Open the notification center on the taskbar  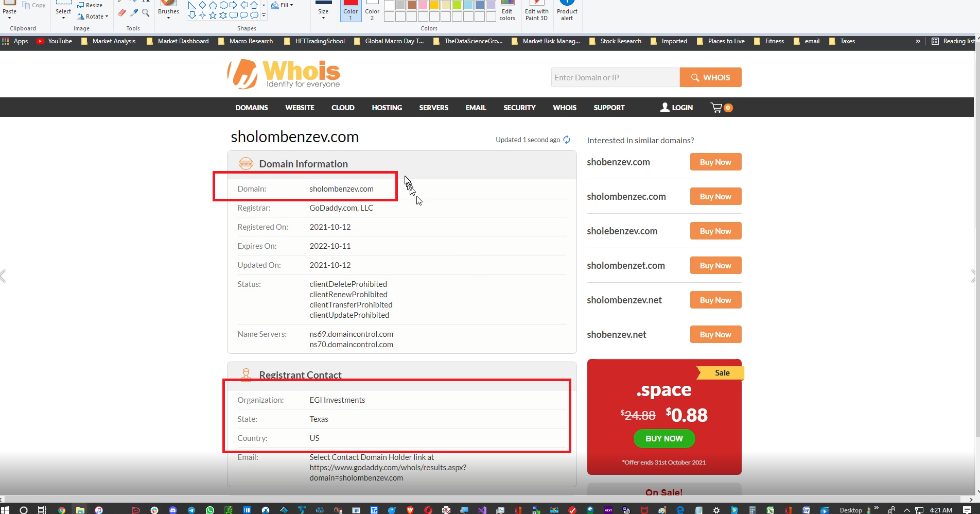[967, 510]
